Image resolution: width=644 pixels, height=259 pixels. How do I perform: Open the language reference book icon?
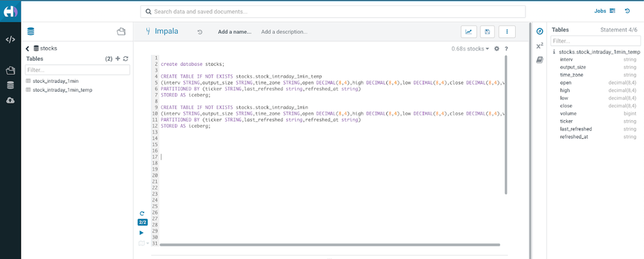click(x=540, y=60)
